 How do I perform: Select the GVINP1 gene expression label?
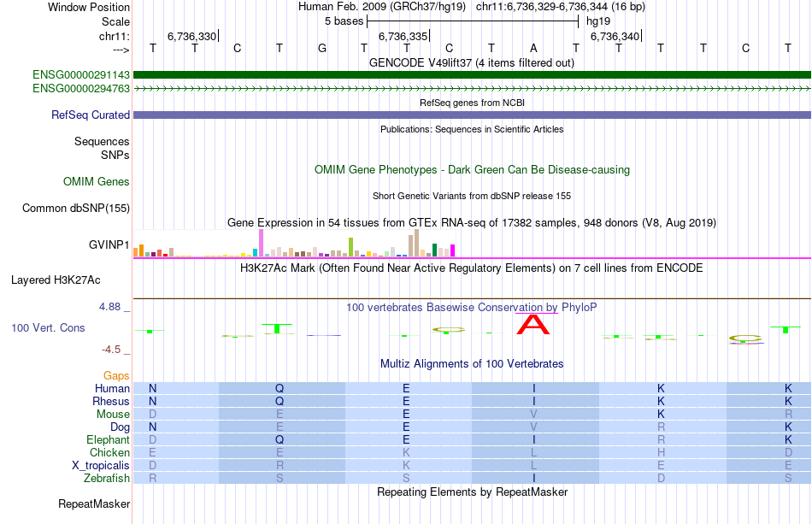tap(109, 244)
